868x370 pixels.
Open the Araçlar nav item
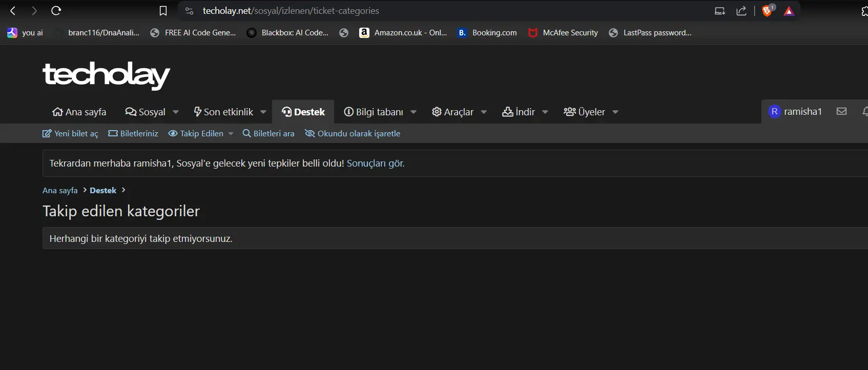tap(453, 112)
